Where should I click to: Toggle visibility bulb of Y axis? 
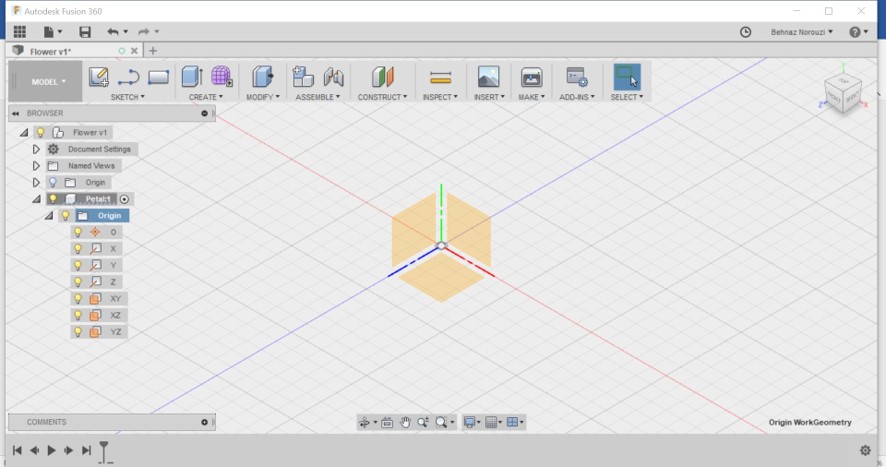[77, 265]
